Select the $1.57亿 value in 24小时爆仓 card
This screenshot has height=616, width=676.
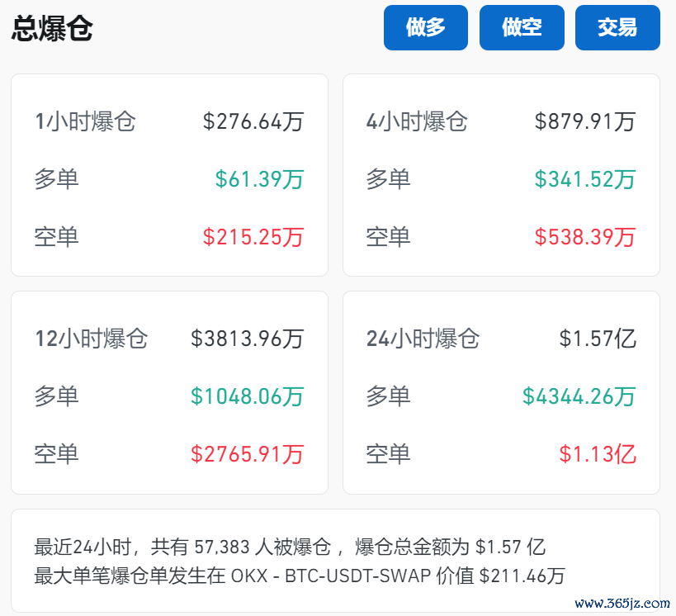(598, 339)
